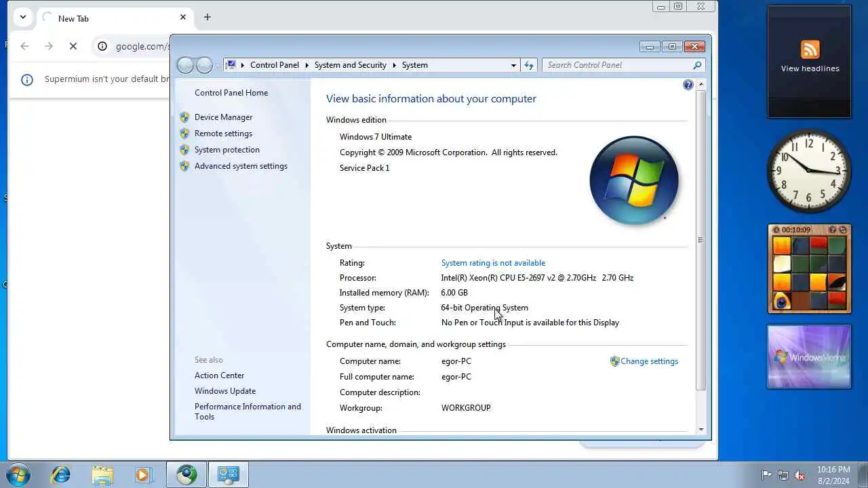Click the Device Manager shield icon
This screenshot has width=868, height=488.
[184, 117]
